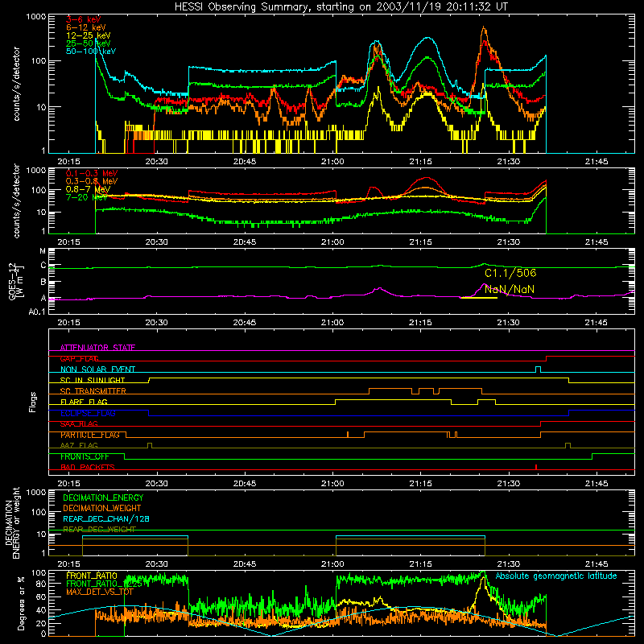Click the DECIMATION_WEIGHT legend label
Image resolution: width=644 pixels, height=644 pixels.
[102, 509]
